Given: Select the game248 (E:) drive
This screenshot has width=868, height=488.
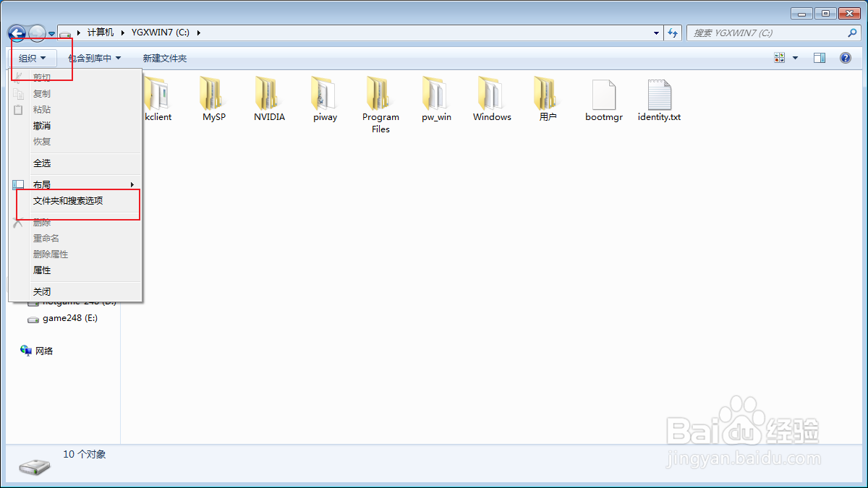Looking at the screenshot, I should [x=62, y=318].
